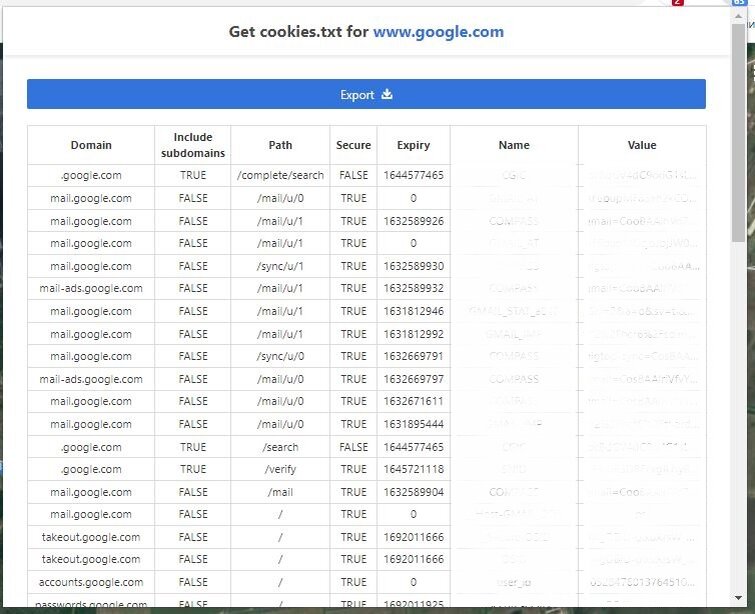Select the /search path cell

click(x=280, y=447)
